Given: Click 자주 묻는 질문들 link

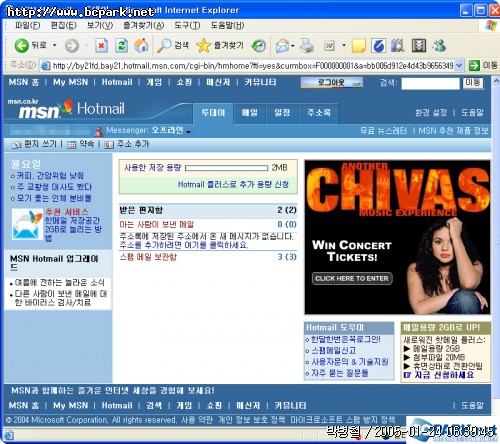Looking at the screenshot, I should click(340, 373).
